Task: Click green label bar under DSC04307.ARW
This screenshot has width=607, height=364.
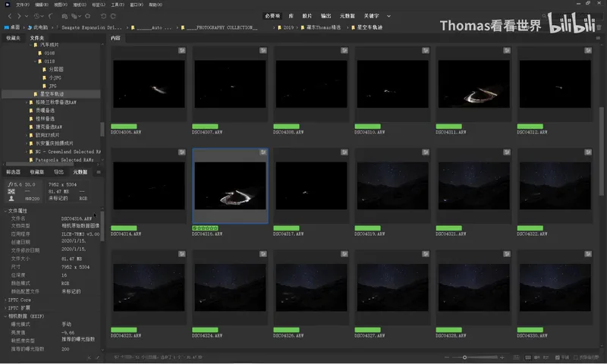Action: click(205, 127)
